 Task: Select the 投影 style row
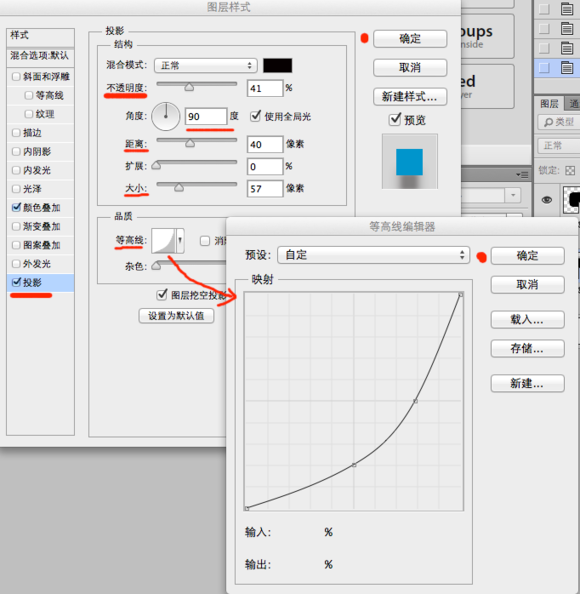40,283
